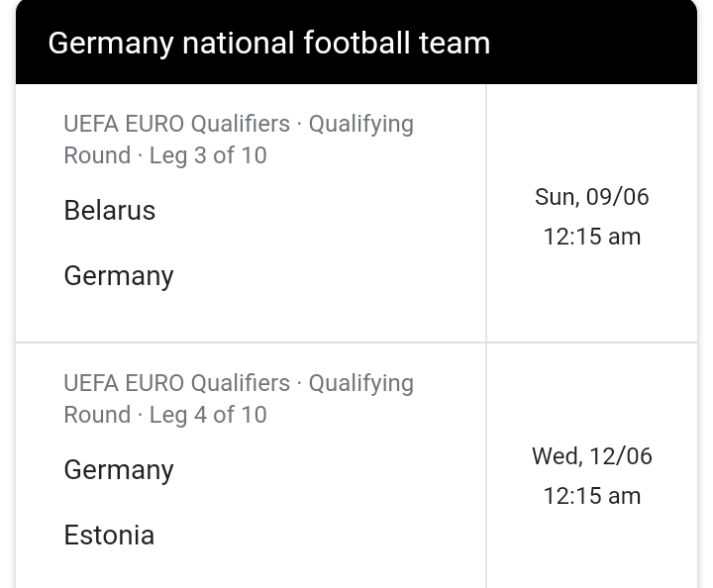
Task: Click the 12:15 am time under Sun, 09/06
Action: pos(591,237)
